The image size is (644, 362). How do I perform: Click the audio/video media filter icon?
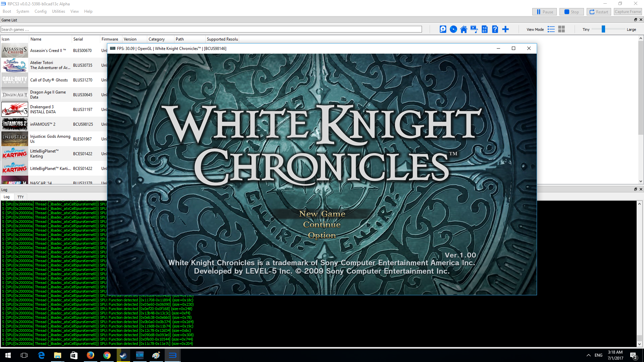[474, 29]
